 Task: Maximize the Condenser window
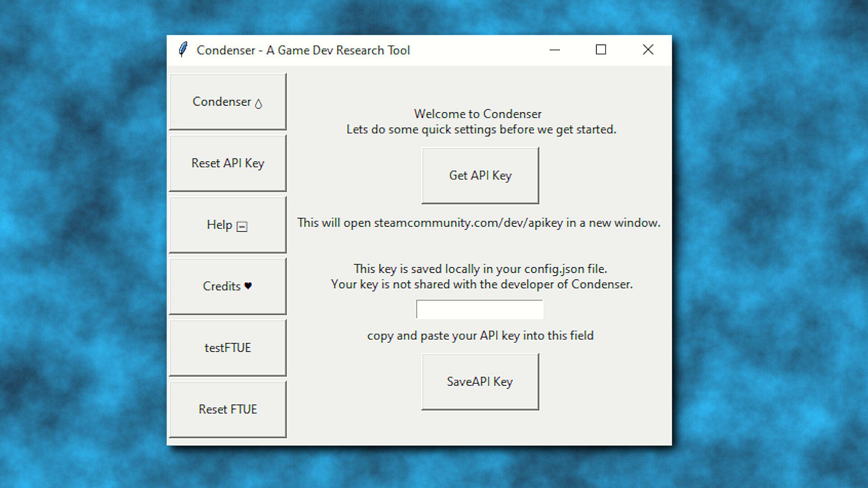[601, 50]
